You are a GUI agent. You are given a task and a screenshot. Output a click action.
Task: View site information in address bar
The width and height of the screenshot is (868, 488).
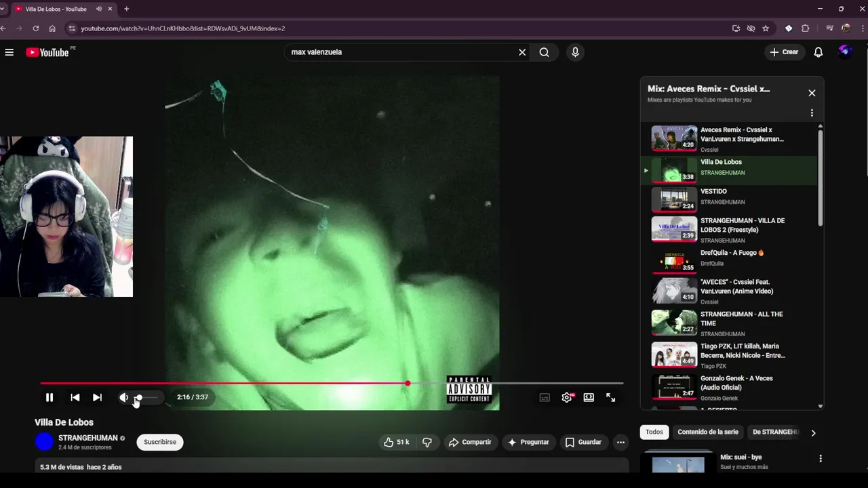[72, 28]
